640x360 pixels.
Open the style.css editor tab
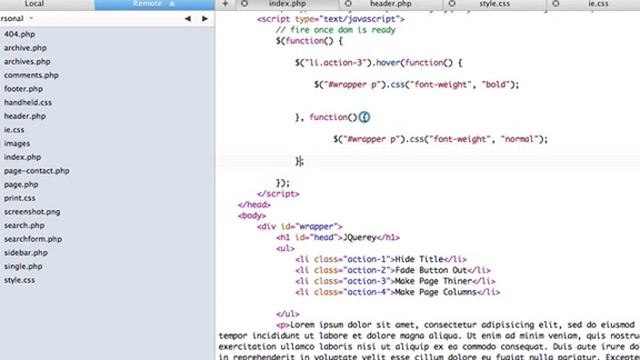tap(494, 4)
